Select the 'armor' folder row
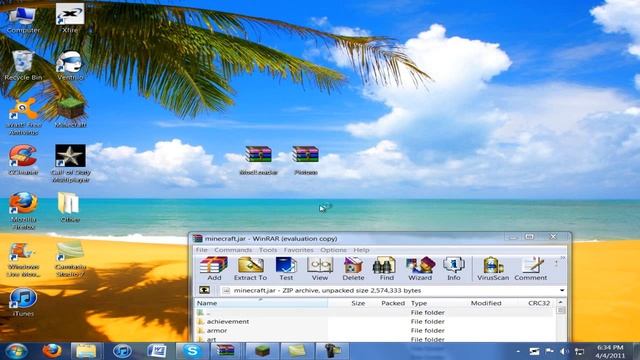This screenshot has width=640, height=360. click(374, 331)
